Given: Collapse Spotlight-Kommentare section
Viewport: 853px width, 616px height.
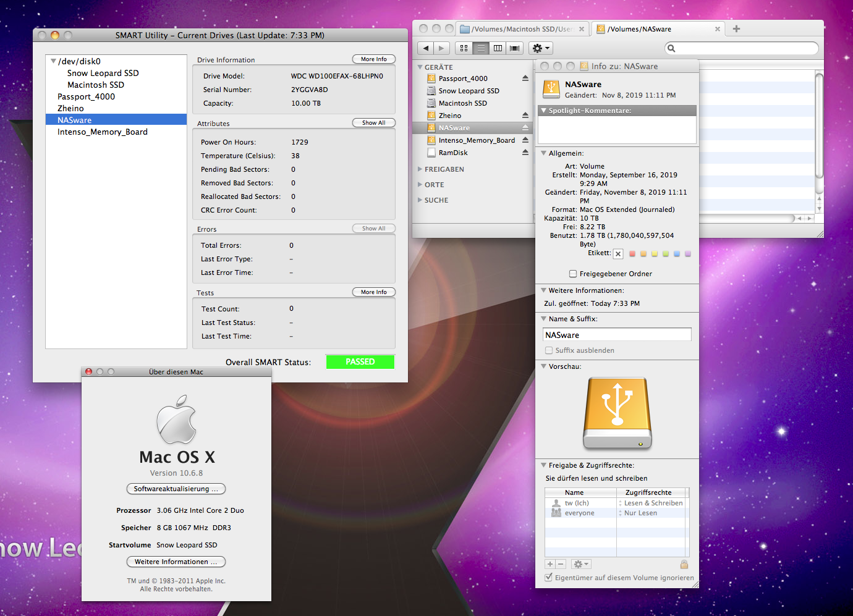Looking at the screenshot, I should coord(543,111).
